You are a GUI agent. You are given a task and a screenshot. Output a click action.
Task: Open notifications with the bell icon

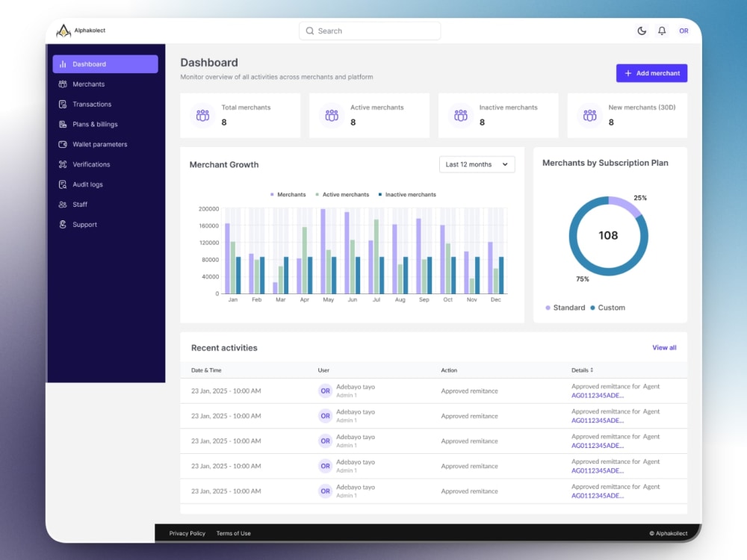point(662,31)
